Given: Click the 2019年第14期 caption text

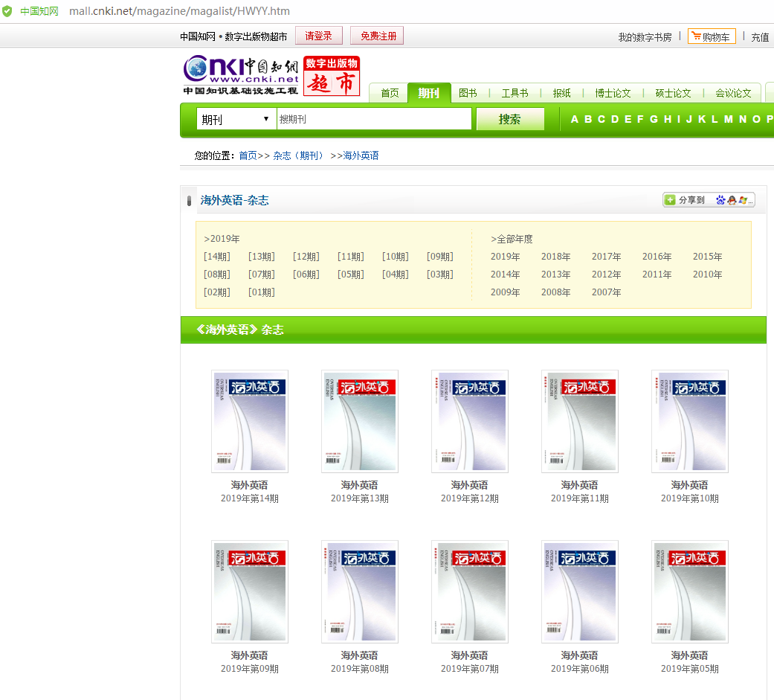Looking at the screenshot, I should (x=250, y=498).
